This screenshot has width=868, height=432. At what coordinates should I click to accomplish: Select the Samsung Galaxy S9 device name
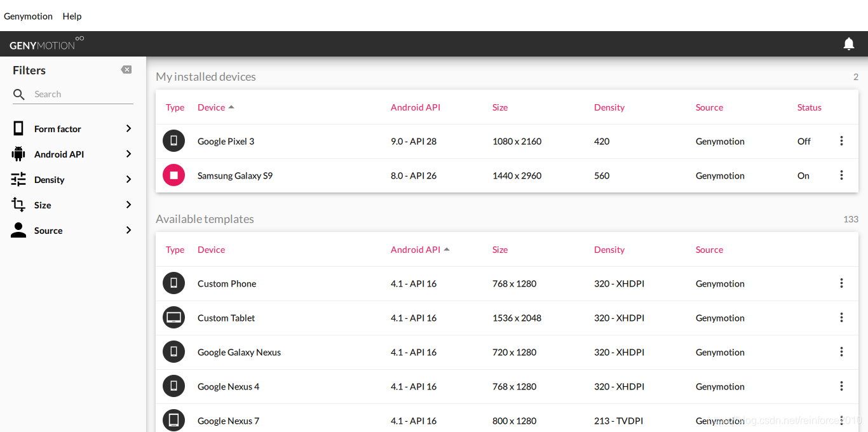tap(235, 175)
